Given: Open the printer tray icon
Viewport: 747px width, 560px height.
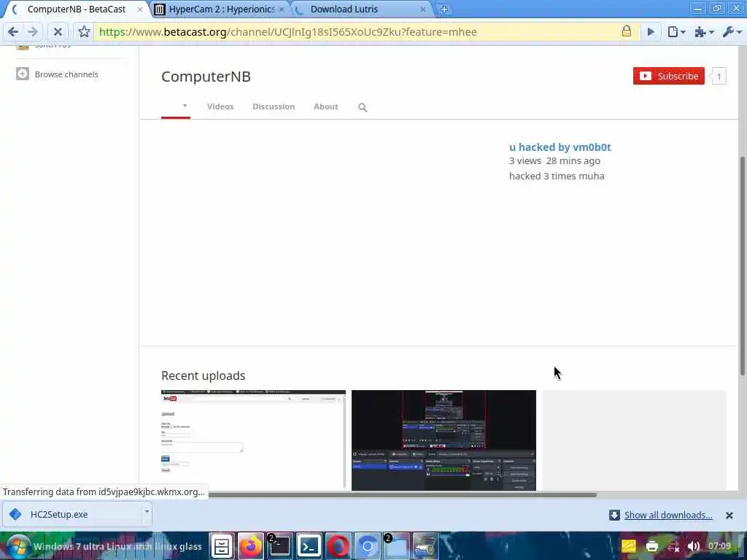Looking at the screenshot, I should (651, 546).
